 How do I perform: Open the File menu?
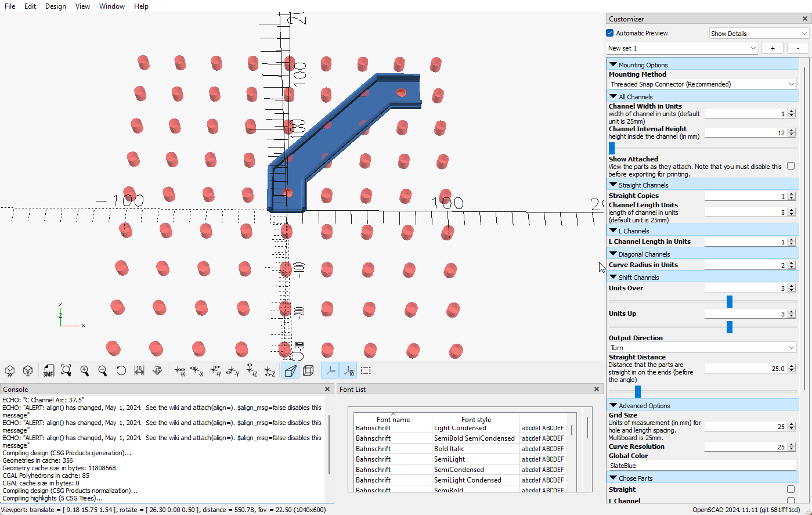(x=10, y=6)
